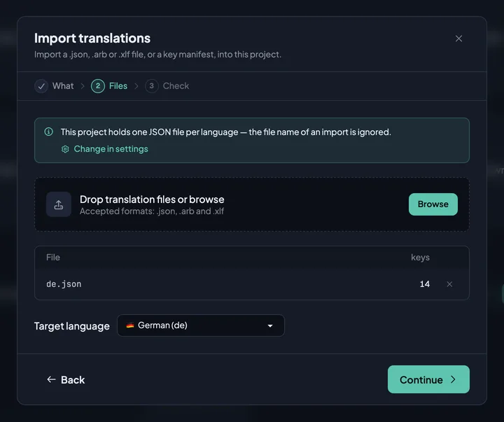The height and width of the screenshot is (422, 504).
Task: Click the German flag icon
Action: pyautogui.click(x=130, y=325)
